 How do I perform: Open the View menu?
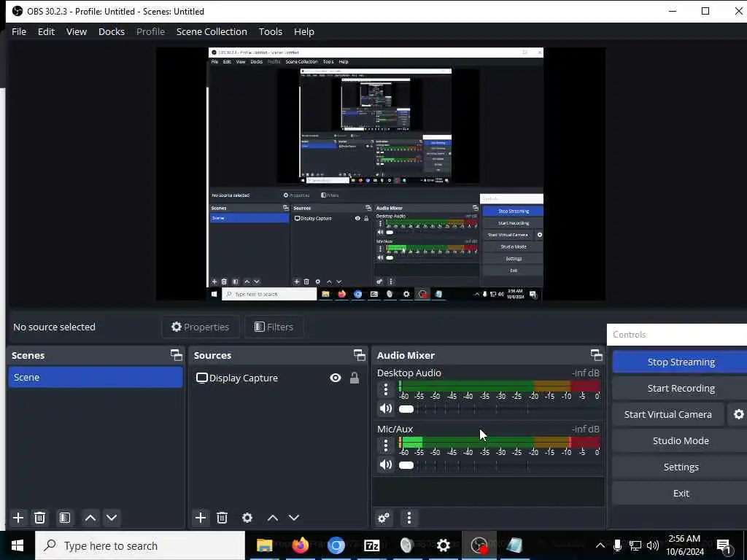pyautogui.click(x=76, y=31)
